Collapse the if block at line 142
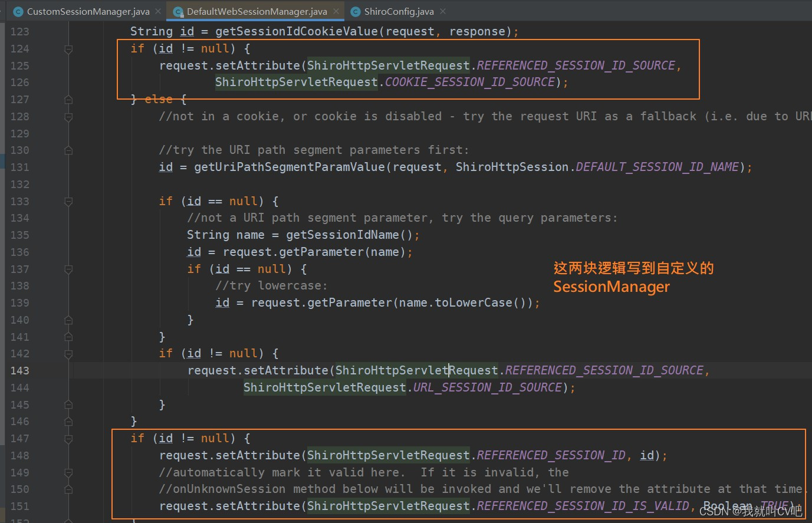The width and height of the screenshot is (812, 523). point(68,354)
